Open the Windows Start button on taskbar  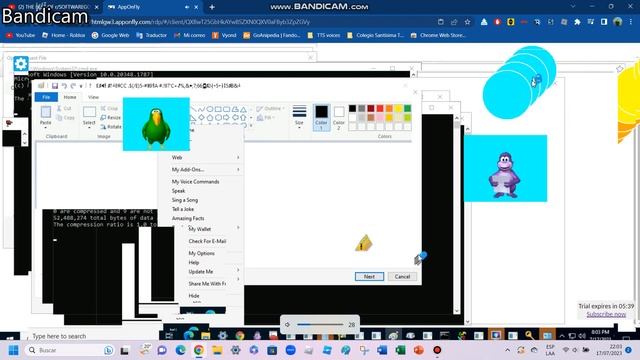[13, 350]
